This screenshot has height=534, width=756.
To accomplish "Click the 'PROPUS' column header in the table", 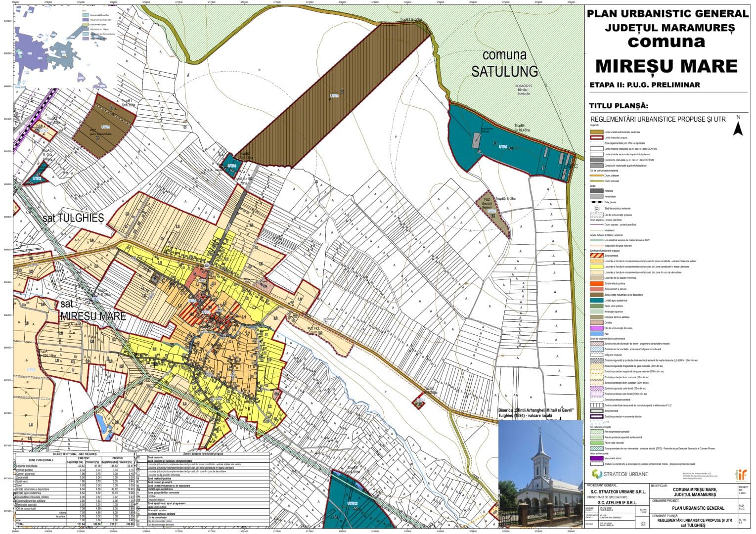I will [117, 458].
